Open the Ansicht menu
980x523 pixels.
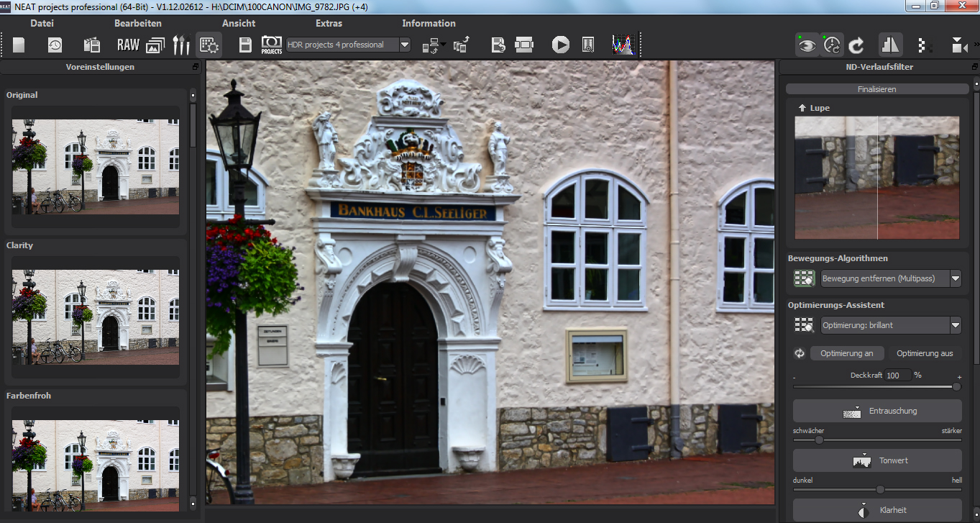point(239,23)
